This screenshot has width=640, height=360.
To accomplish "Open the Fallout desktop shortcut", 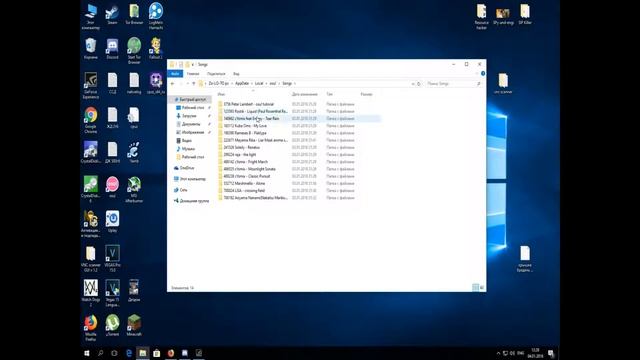I will click(156, 49).
